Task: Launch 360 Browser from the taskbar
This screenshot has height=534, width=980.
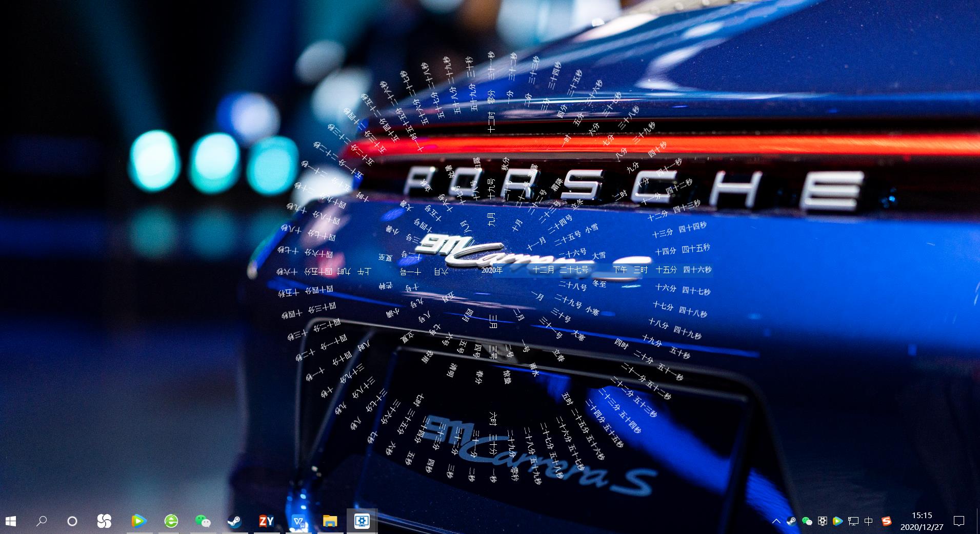Action: pyautogui.click(x=170, y=522)
